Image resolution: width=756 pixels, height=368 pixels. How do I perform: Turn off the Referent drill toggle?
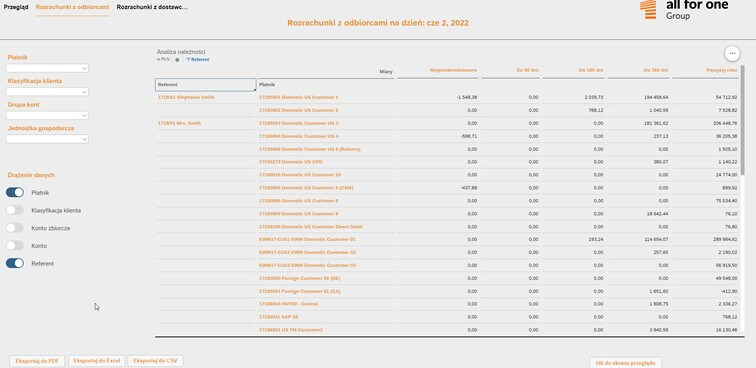pyautogui.click(x=15, y=263)
